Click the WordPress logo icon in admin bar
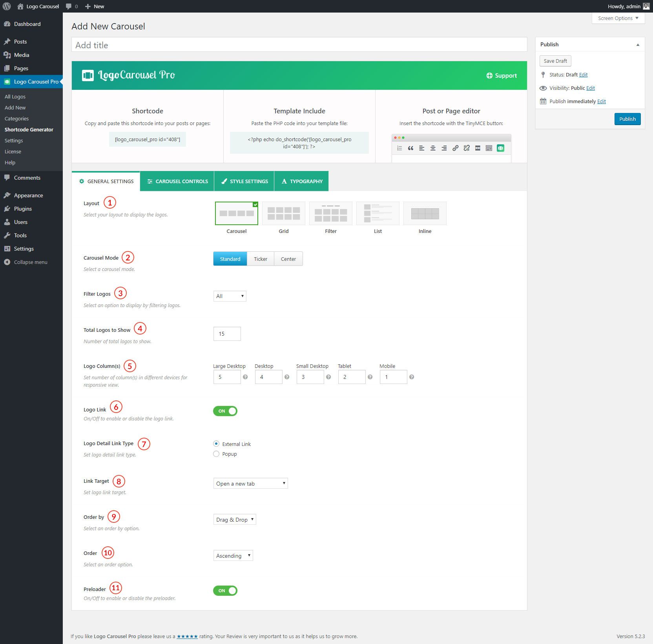This screenshot has width=653, height=644. coord(7,6)
